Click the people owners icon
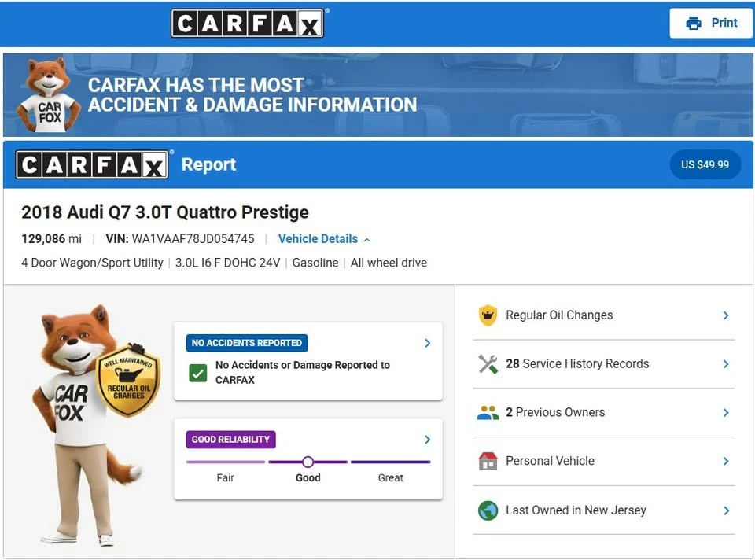This screenshot has width=755, height=560. [488, 413]
